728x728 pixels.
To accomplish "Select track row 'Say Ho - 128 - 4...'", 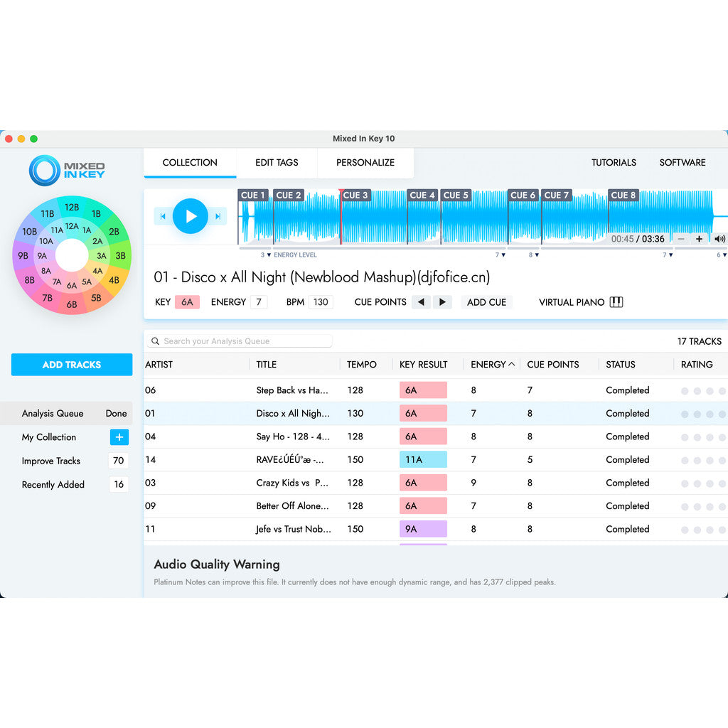I will coord(436,437).
